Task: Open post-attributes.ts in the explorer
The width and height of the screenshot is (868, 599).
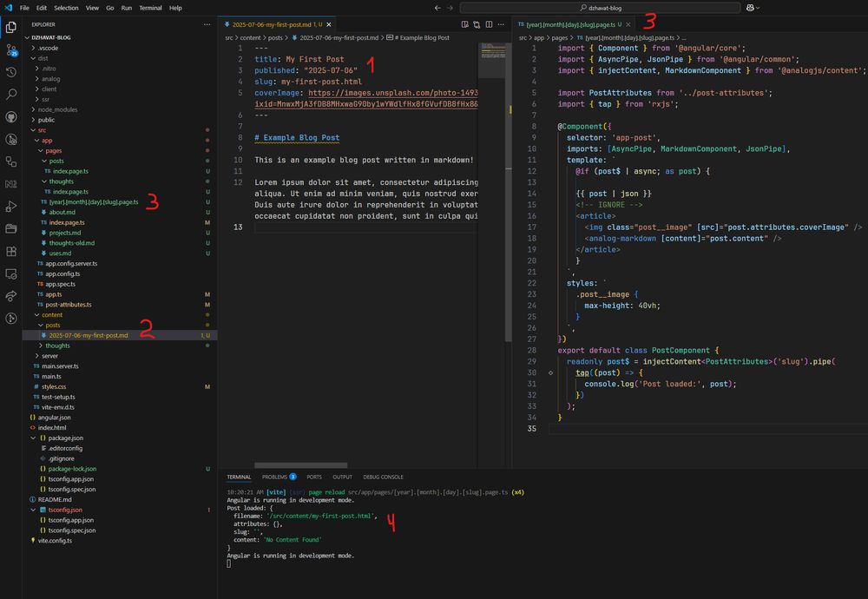Action: click(68, 305)
